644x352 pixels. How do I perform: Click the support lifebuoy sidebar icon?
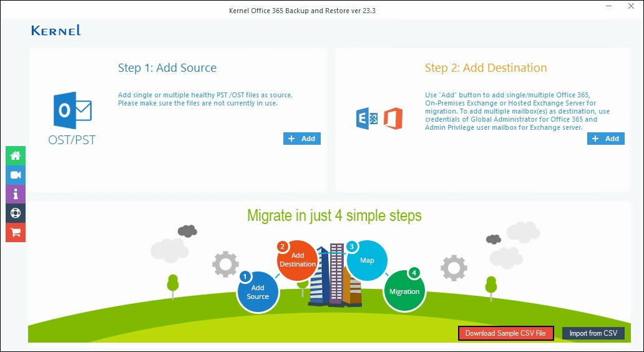coord(16,213)
